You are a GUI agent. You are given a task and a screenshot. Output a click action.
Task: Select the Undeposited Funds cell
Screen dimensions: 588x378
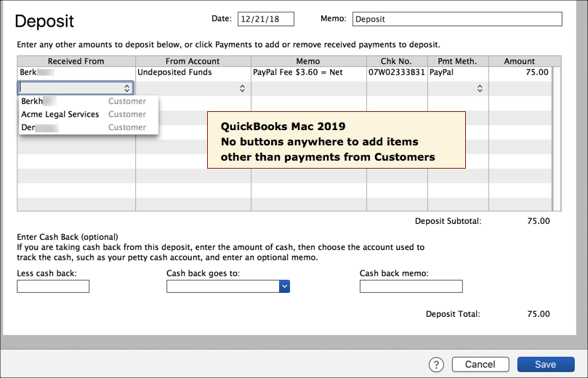tap(193, 73)
